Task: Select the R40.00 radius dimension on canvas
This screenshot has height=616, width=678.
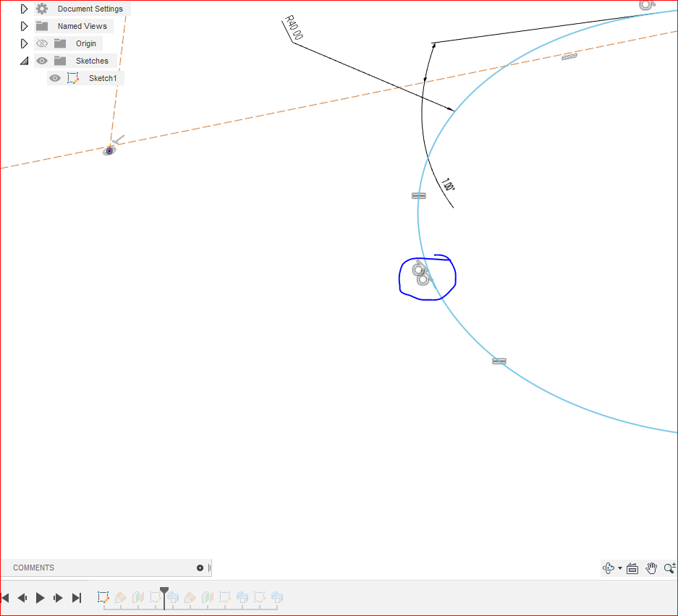Action: pos(292,29)
